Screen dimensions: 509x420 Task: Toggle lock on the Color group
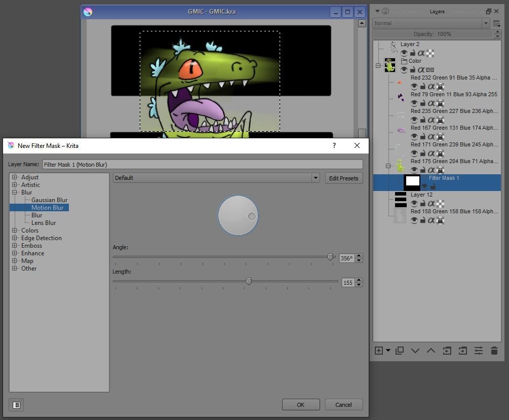tap(412, 69)
